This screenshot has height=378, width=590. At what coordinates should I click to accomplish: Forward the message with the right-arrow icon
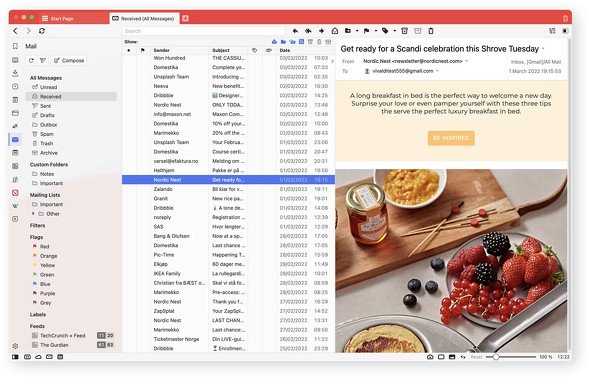coord(321,31)
